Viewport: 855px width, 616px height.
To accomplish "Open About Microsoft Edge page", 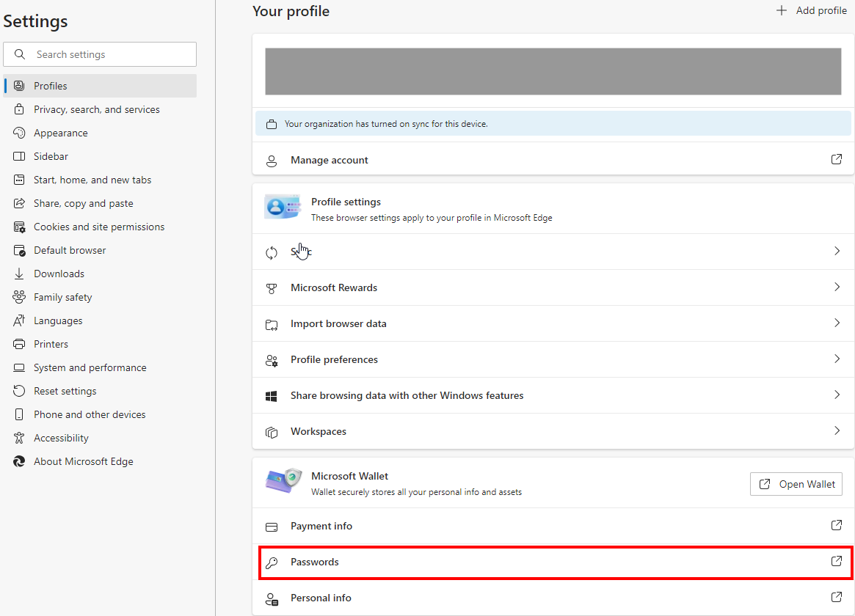I will pyautogui.click(x=101, y=461).
